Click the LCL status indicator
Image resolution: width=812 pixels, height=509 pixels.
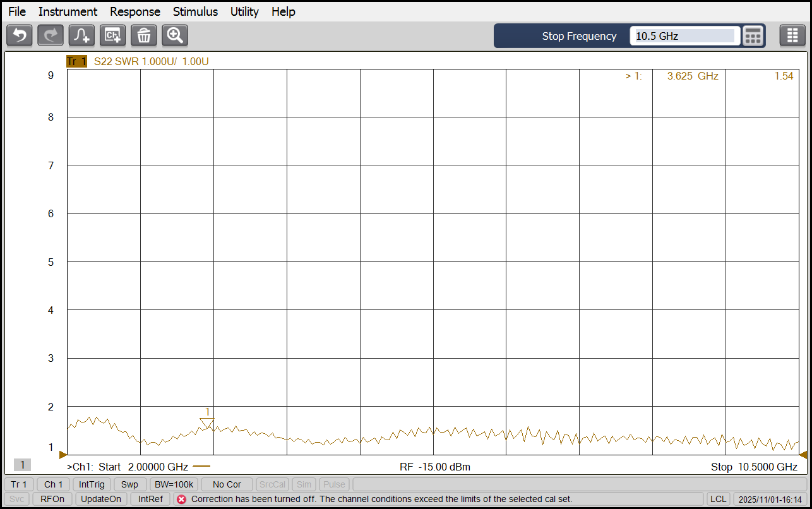coord(718,499)
